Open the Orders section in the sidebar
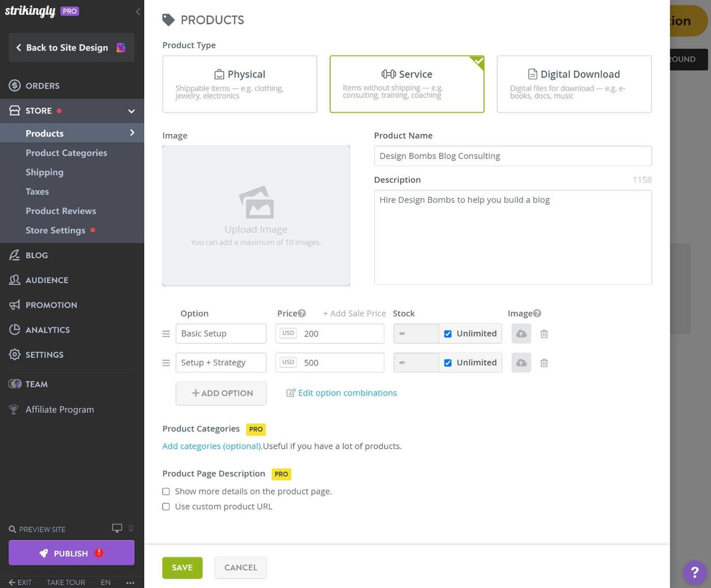Screen dimensions: 711x588 42,85
